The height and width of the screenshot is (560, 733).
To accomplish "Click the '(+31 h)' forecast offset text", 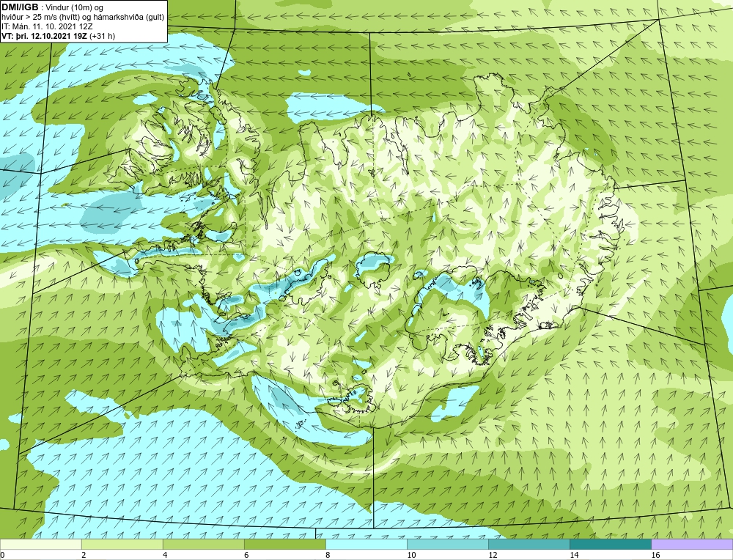I will 102,36.
